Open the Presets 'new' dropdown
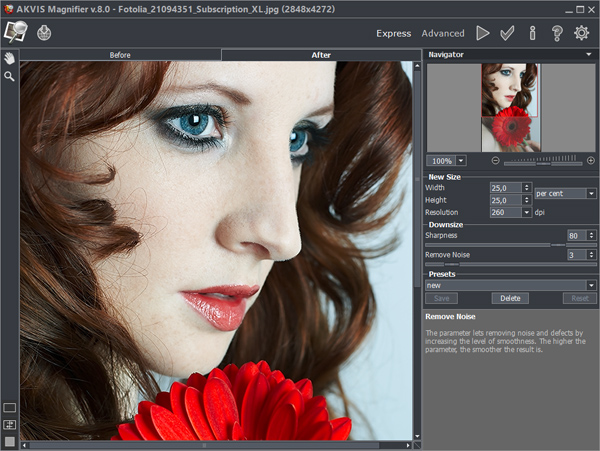Image resolution: width=600 pixels, height=451 pixels. point(591,285)
